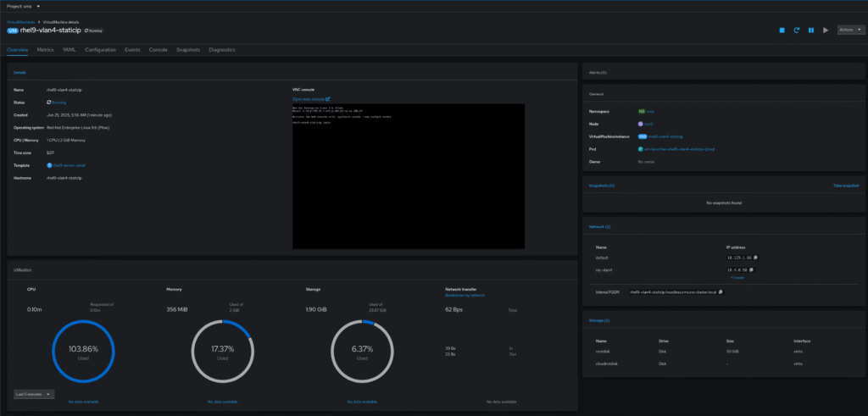The image size is (868, 416).
Task: Click the NS namespace badge
Action: tap(642, 111)
